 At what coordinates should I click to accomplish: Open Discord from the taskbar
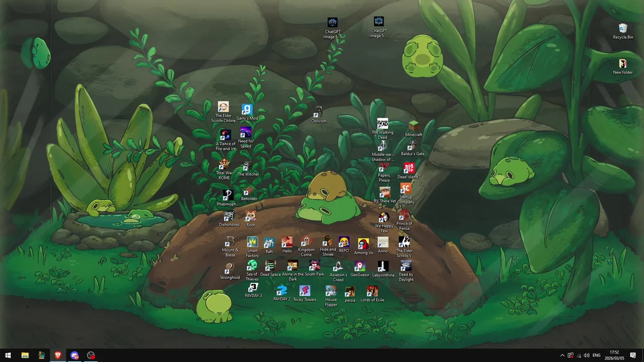coord(74,355)
